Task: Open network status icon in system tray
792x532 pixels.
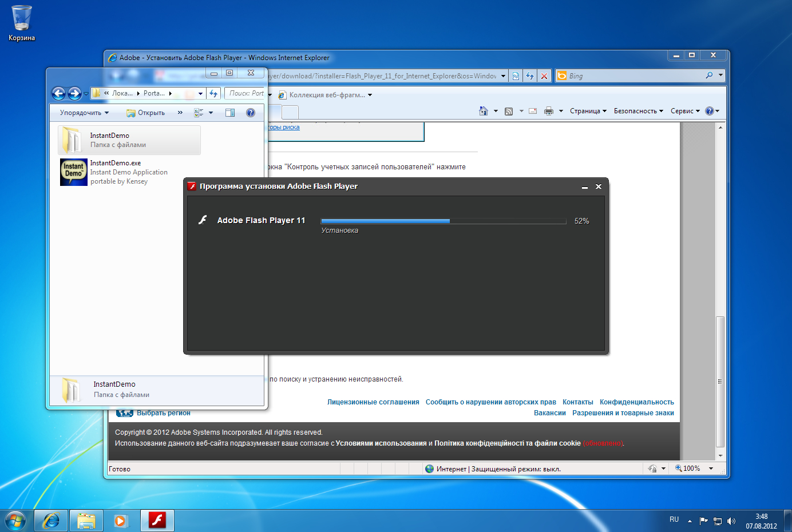Action: (x=718, y=521)
